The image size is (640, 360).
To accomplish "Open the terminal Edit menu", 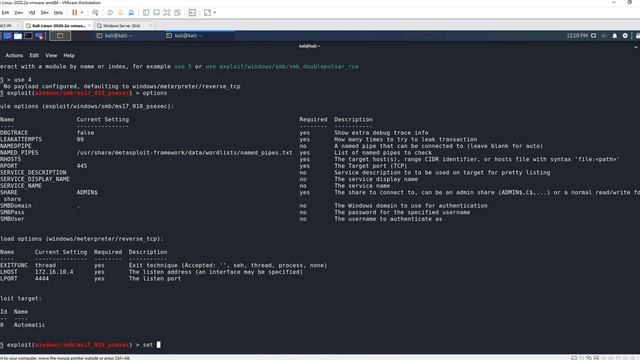I will tap(34, 55).
